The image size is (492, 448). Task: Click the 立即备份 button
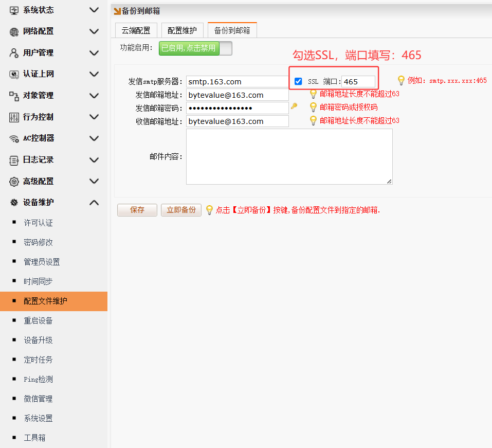click(x=181, y=210)
